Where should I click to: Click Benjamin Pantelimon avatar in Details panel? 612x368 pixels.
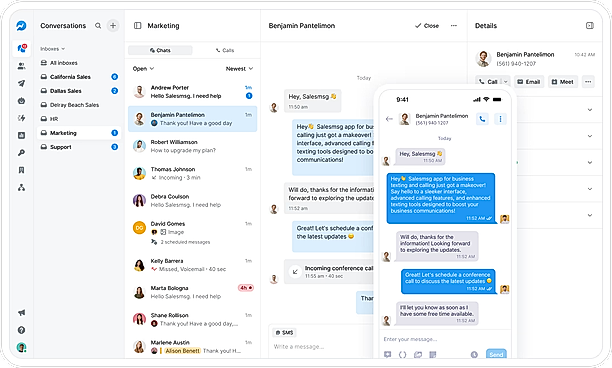click(483, 59)
